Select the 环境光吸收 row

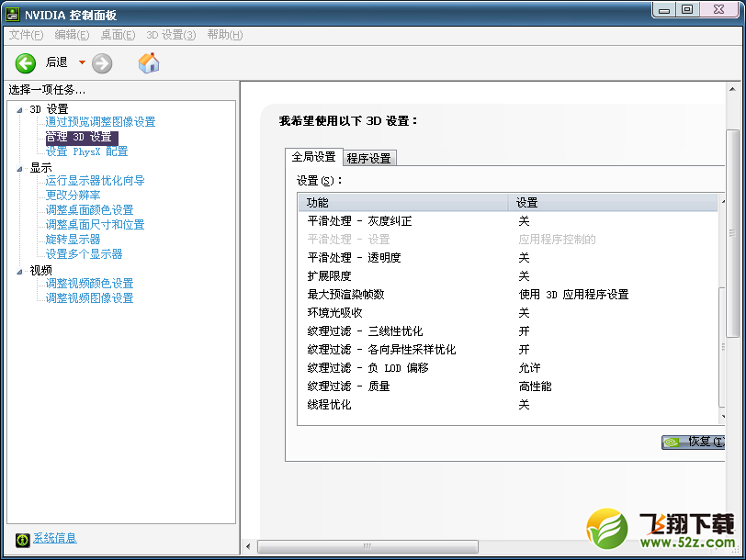(x=508, y=313)
